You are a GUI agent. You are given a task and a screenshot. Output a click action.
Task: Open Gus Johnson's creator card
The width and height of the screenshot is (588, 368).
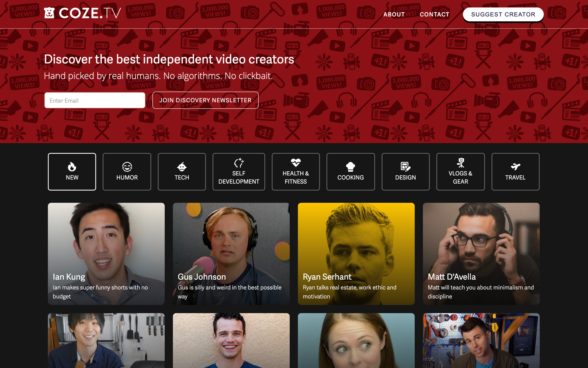(x=231, y=254)
